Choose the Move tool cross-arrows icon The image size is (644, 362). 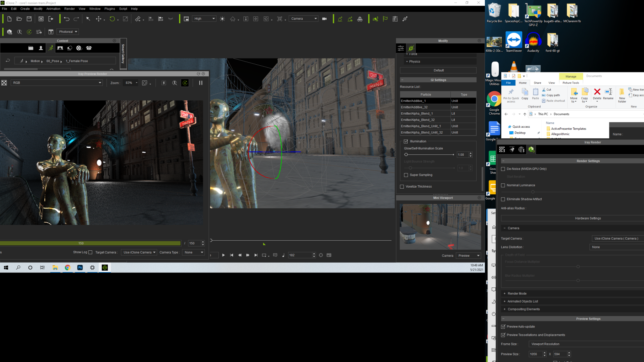[x=99, y=19]
